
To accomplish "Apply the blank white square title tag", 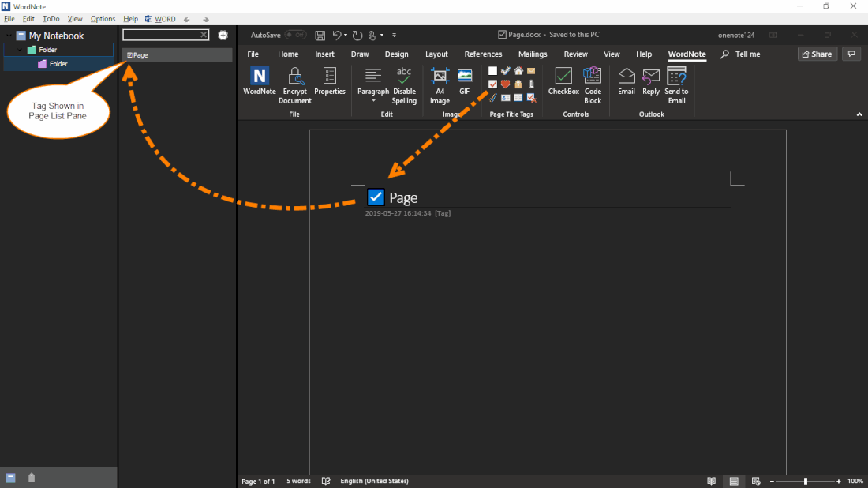I will (492, 71).
